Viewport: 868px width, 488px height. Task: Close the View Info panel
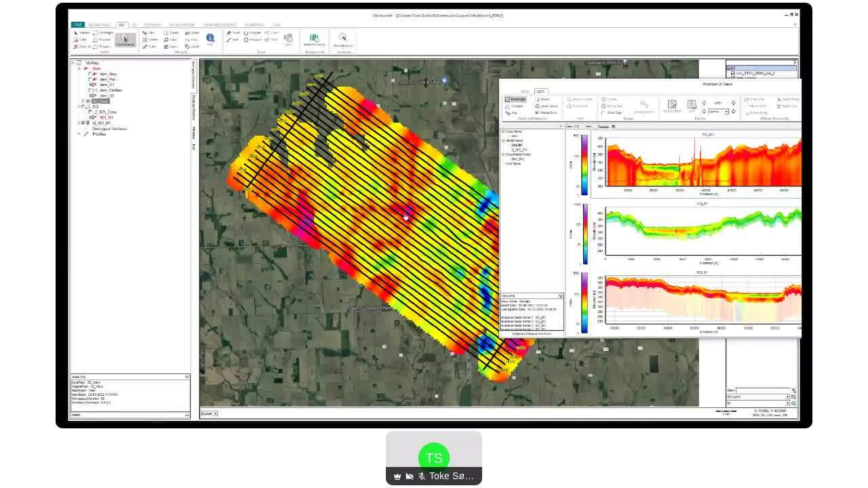[x=561, y=296]
